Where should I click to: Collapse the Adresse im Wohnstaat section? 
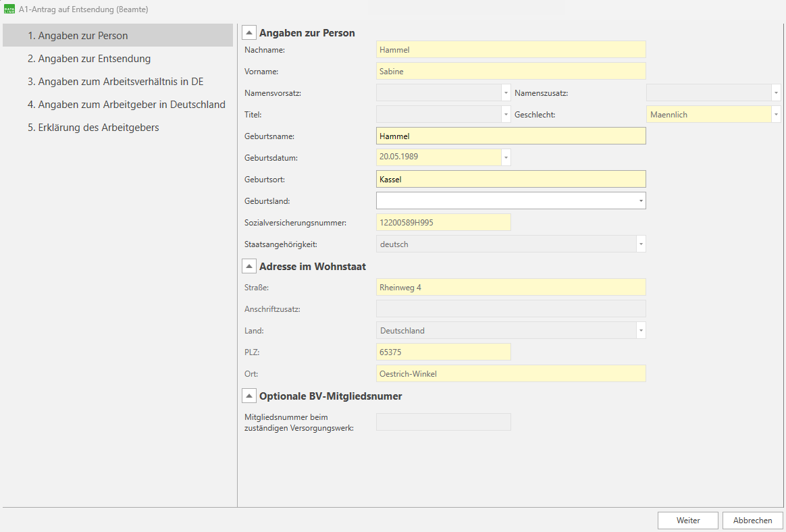[x=249, y=267]
